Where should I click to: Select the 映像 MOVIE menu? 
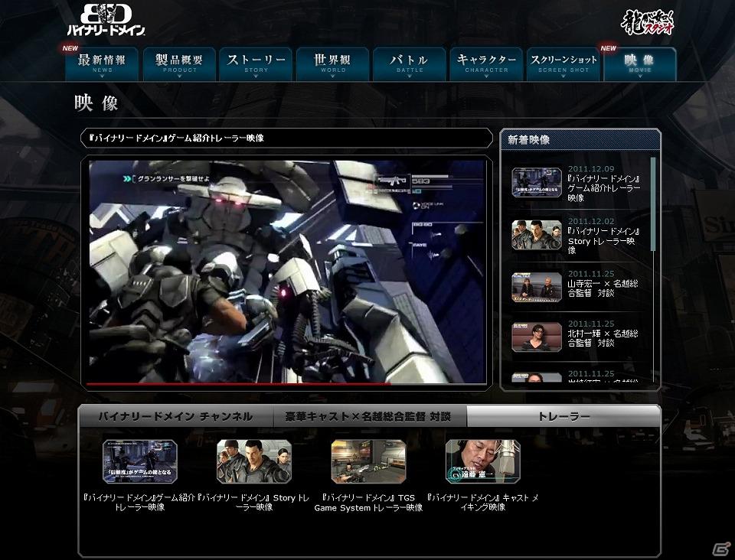pyautogui.click(x=640, y=64)
